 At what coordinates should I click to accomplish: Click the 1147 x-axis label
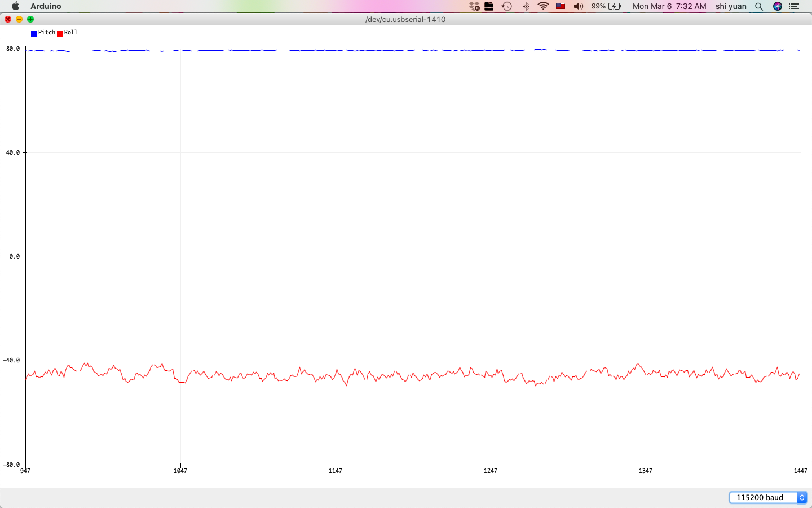[x=336, y=471]
